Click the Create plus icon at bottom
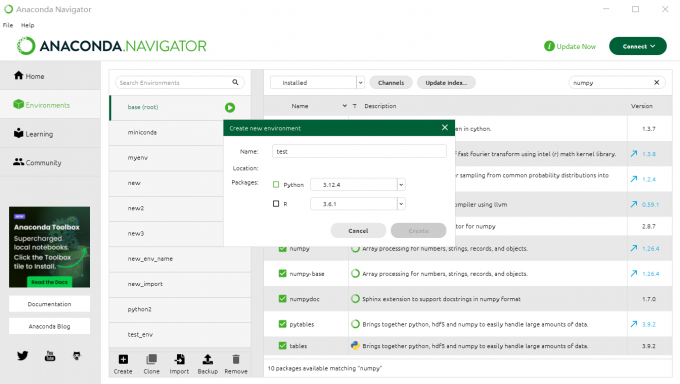 pos(123,359)
